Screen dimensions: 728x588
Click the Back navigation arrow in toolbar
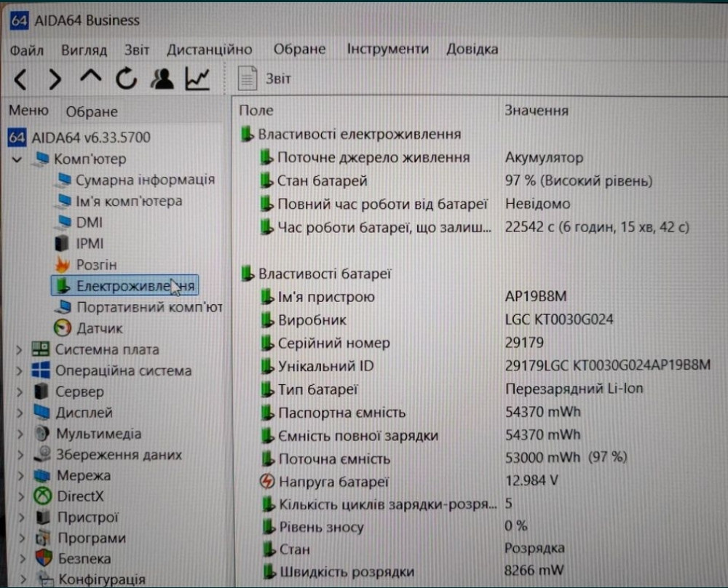click(x=20, y=79)
